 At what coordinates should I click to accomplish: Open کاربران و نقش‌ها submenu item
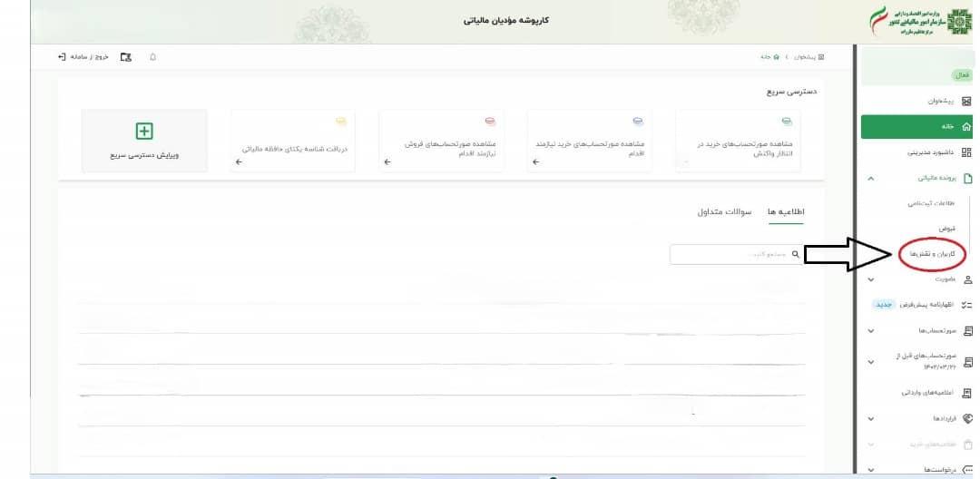933,254
